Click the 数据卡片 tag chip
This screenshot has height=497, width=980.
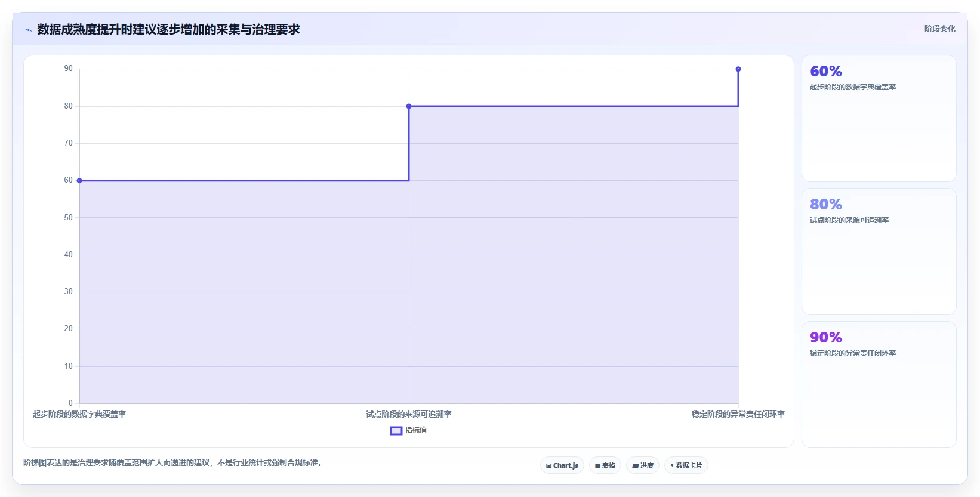686,465
